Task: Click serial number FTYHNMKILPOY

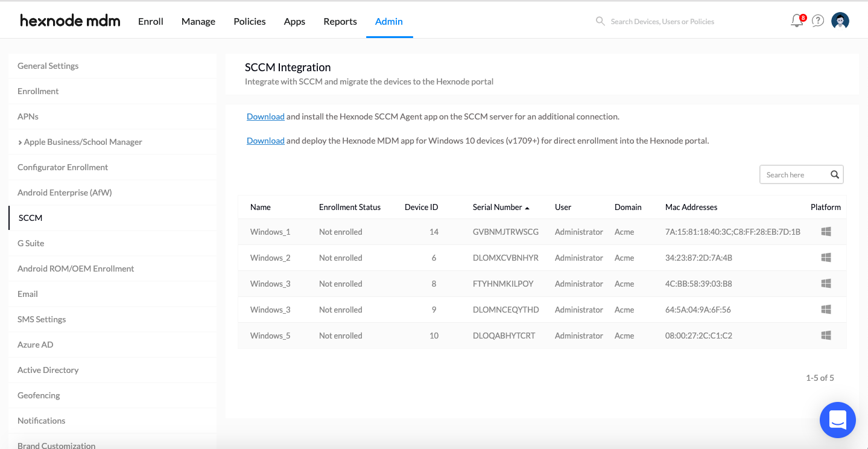Action: [503, 284]
